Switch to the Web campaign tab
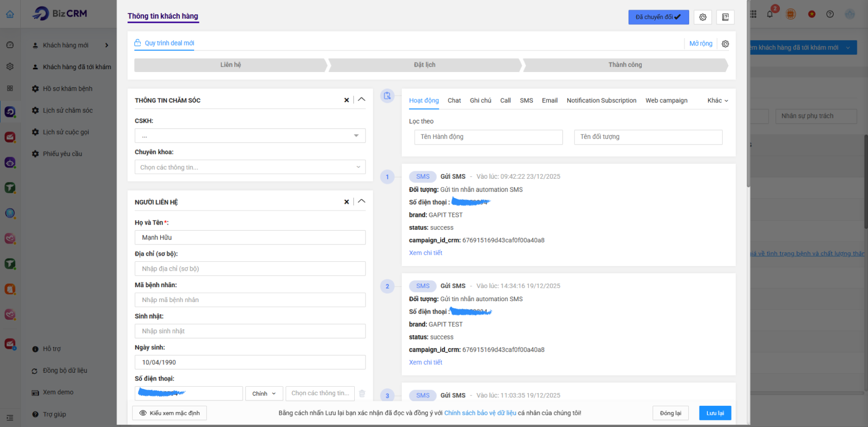Viewport: 868px width, 427px height. click(x=666, y=101)
